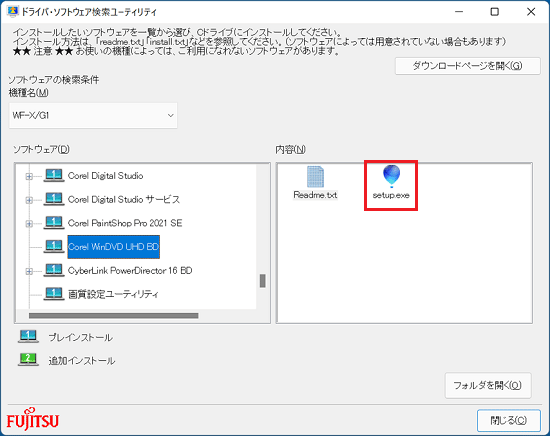Expand the CyberLink PowerDirector 16 BD node
The height and width of the screenshot is (436, 550).
point(29,271)
